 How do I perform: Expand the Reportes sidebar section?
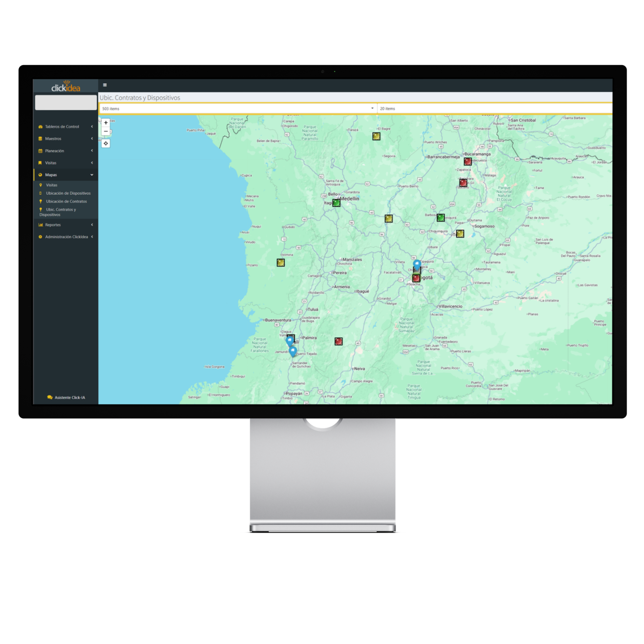coord(92,225)
